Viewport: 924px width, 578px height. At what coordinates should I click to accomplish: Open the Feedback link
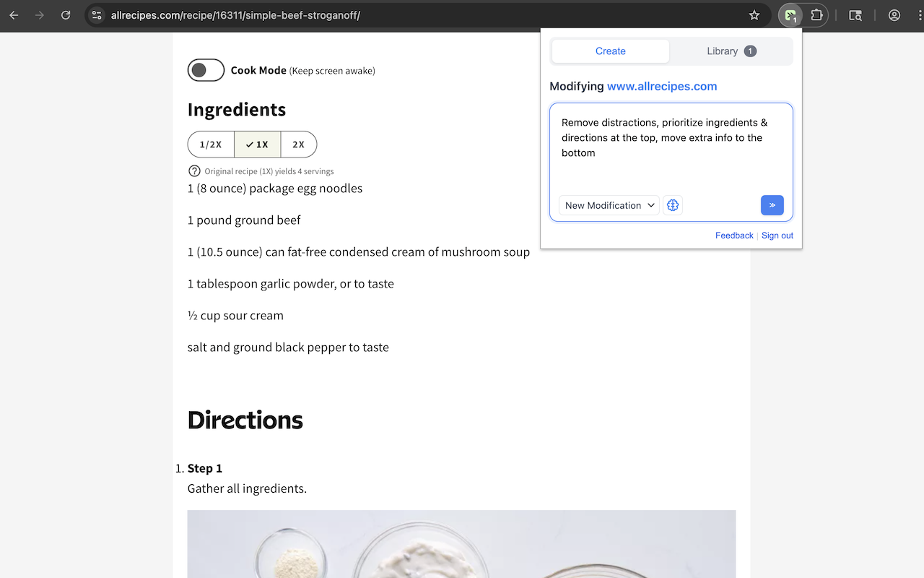pos(734,236)
